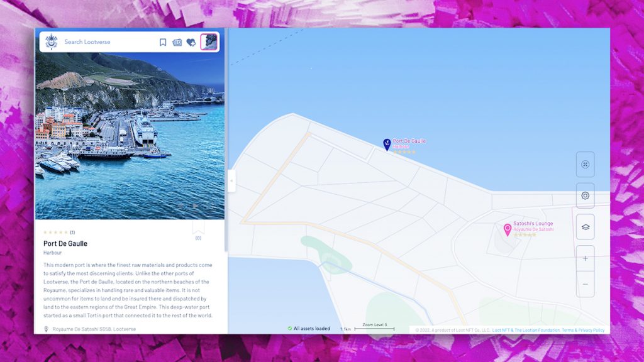
Task: Select the pink Satoshi's Lounge map pin
Action: click(508, 230)
